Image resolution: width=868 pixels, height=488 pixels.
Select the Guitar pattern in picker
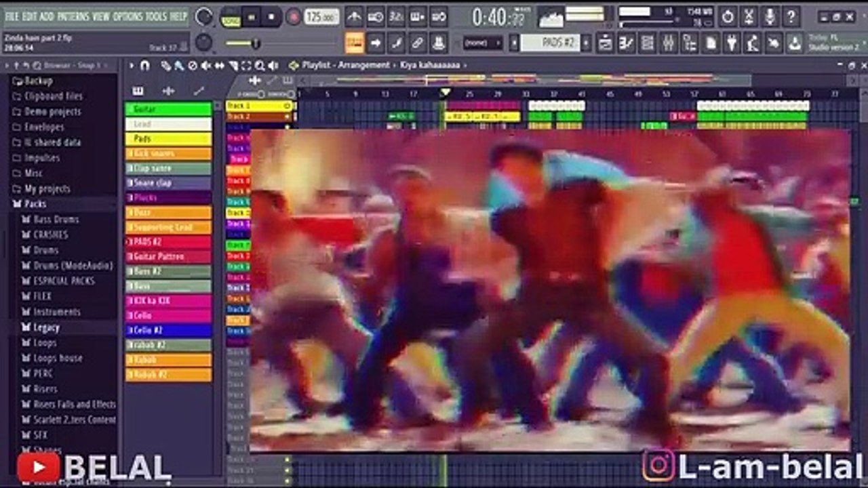click(168, 109)
